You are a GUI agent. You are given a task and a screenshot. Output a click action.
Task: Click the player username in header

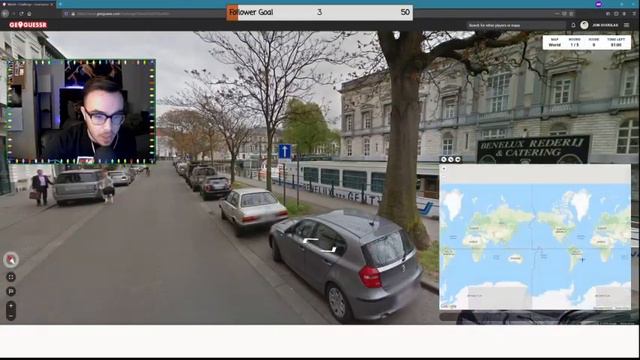[x=605, y=25]
